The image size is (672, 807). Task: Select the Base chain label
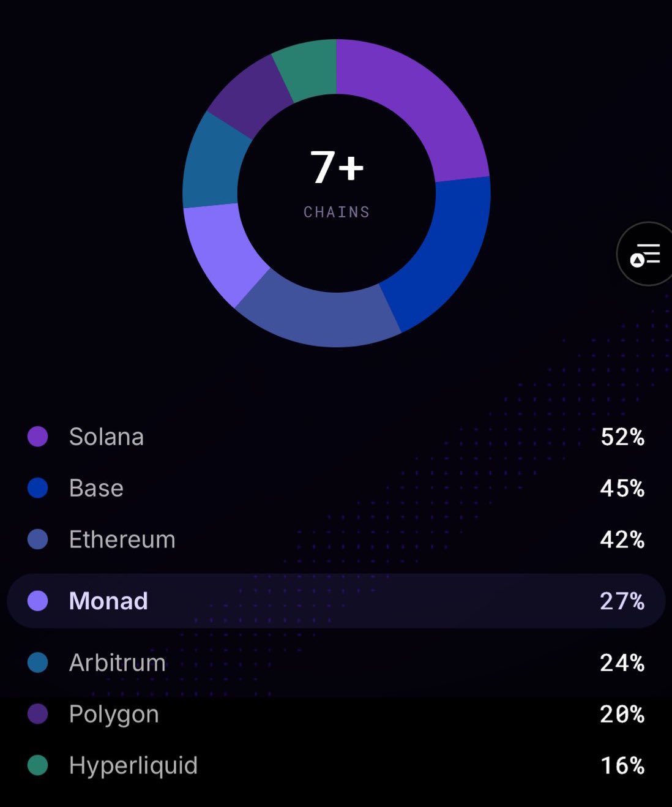(96, 488)
